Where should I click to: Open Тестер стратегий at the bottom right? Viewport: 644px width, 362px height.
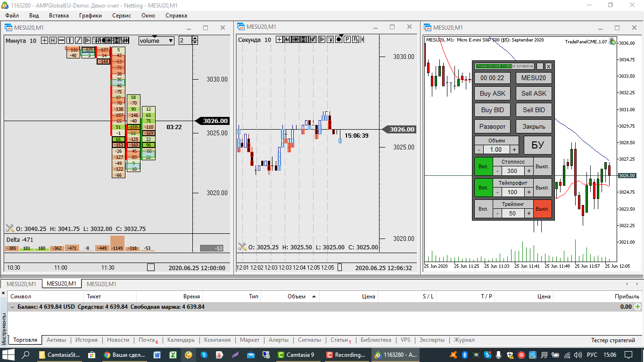point(613,340)
